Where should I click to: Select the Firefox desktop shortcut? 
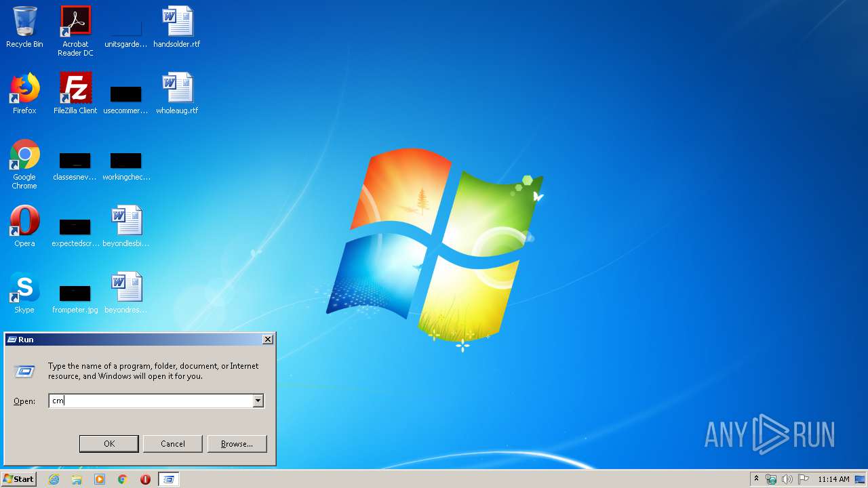click(x=24, y=94)
